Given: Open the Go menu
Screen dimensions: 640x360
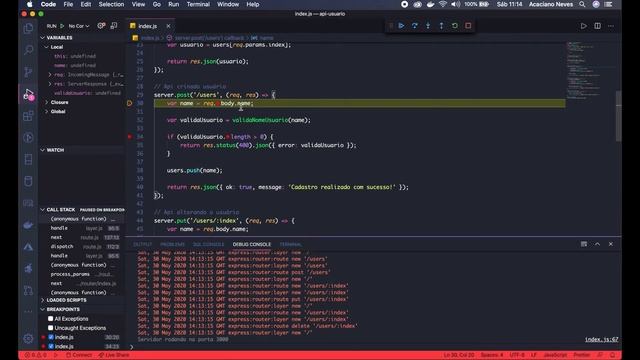Looking at the screenshot, I should coord(156,4).
